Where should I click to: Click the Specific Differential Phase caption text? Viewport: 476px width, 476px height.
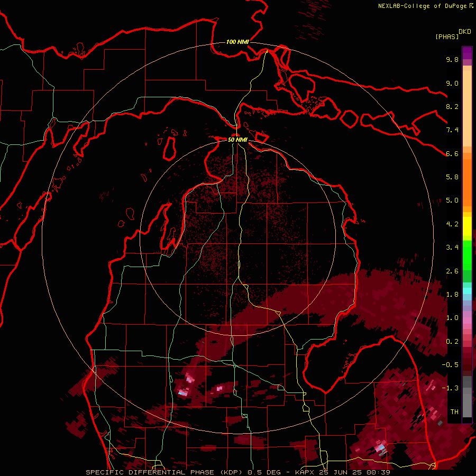(x=238, y=472)
